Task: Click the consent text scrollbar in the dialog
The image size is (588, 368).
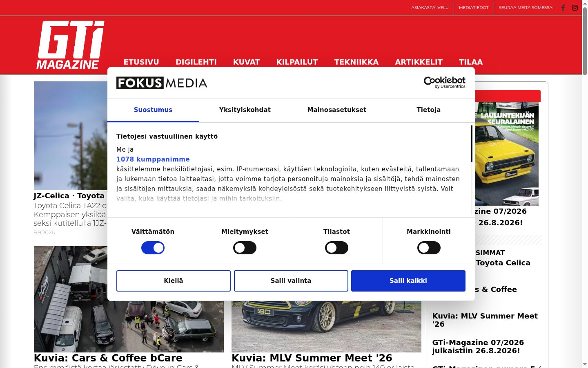Action: coord(472,144)
